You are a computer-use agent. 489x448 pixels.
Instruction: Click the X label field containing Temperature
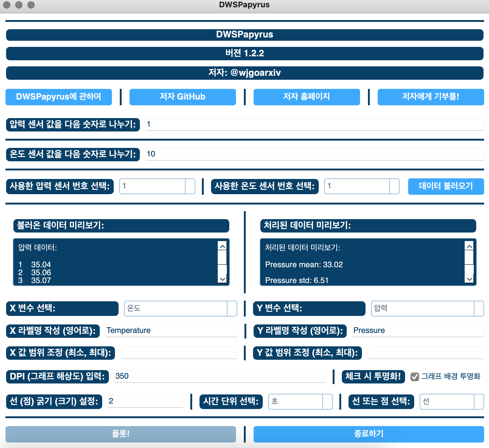[x=172, y=331]
